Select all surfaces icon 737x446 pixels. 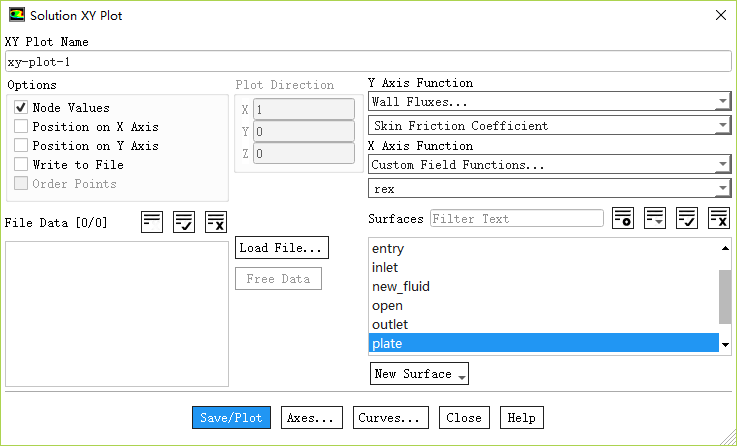coord(687,218)
